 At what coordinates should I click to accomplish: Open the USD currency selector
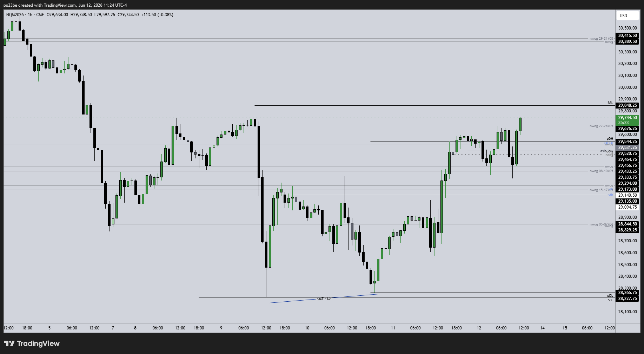[627, 15]
